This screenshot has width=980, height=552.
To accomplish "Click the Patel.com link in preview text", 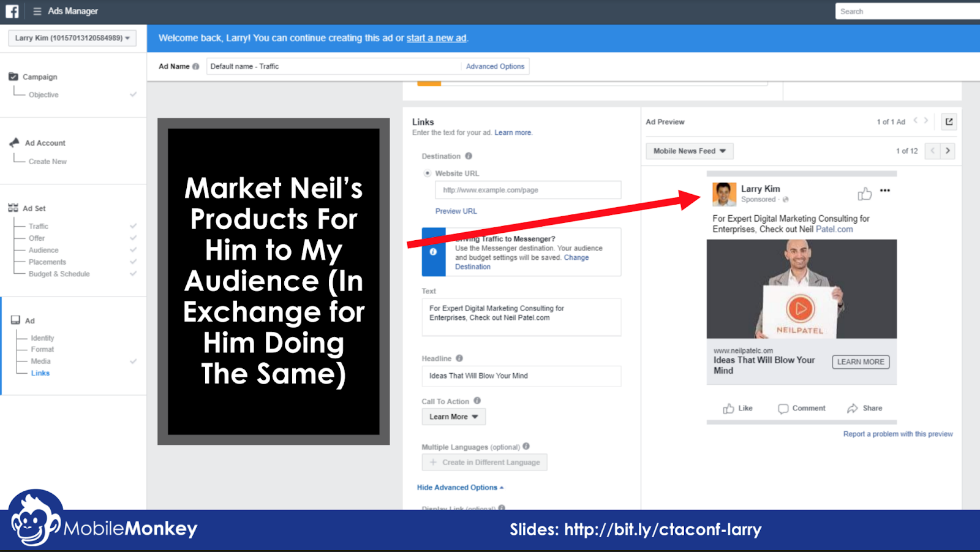I will pos(834,229).
